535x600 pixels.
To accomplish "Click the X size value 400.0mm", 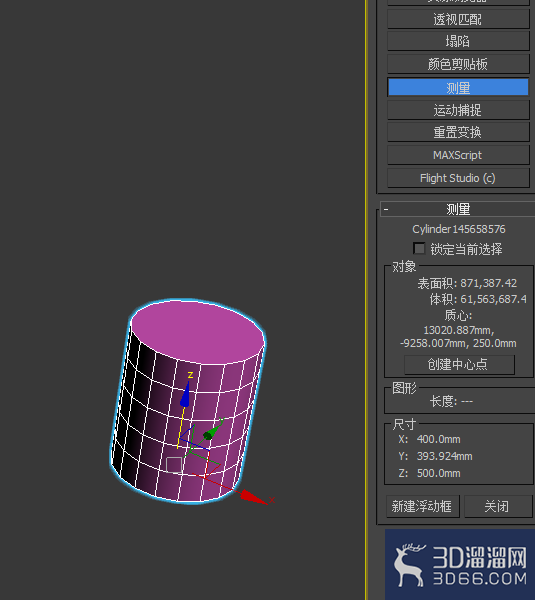I will (439, 439).
